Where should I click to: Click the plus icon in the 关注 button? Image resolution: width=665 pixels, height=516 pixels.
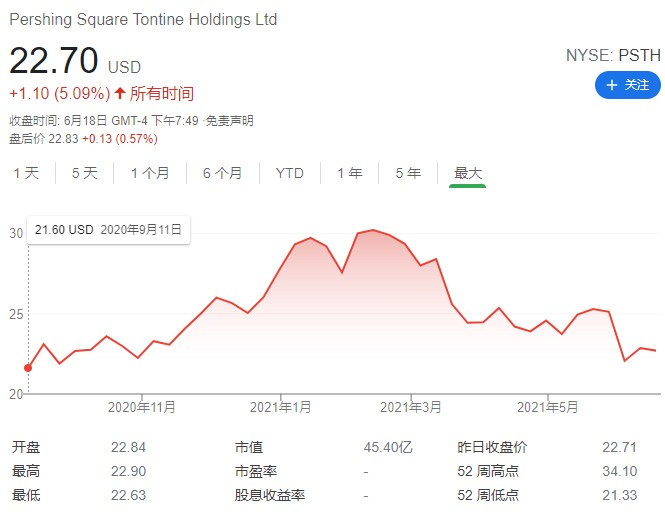[x=611, y=86]
